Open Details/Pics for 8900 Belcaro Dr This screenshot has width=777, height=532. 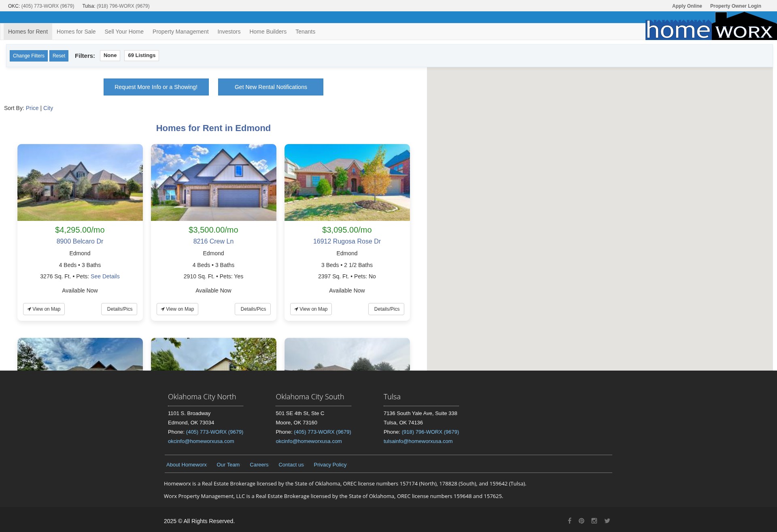coord(119,309)
